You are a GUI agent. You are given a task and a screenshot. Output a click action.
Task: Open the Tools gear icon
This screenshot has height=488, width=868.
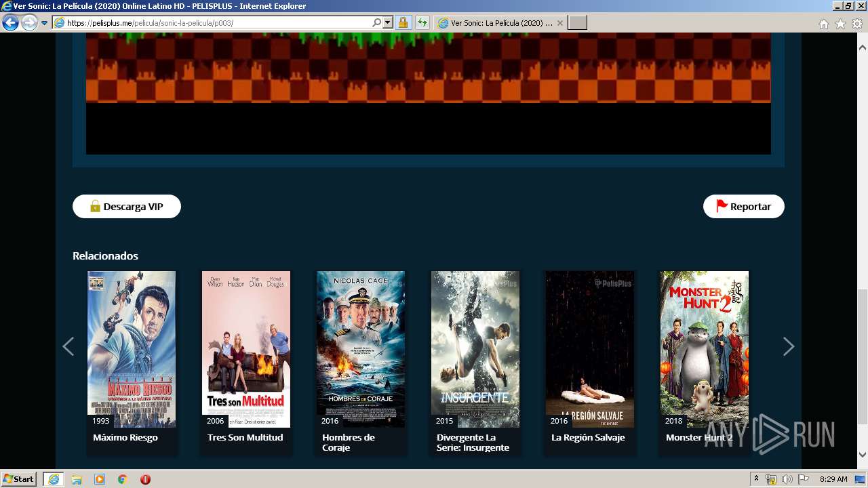tap(857, 24)
